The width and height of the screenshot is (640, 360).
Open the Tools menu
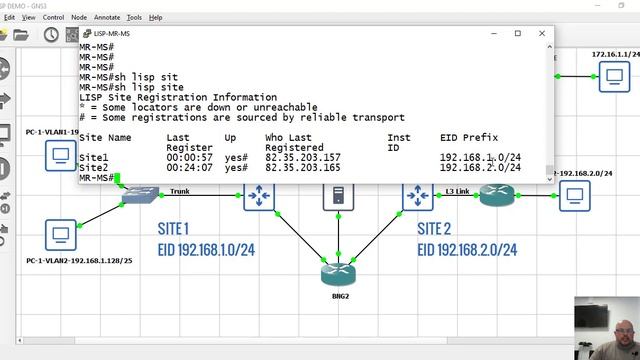pyautogui.click(x=134, y=18)
